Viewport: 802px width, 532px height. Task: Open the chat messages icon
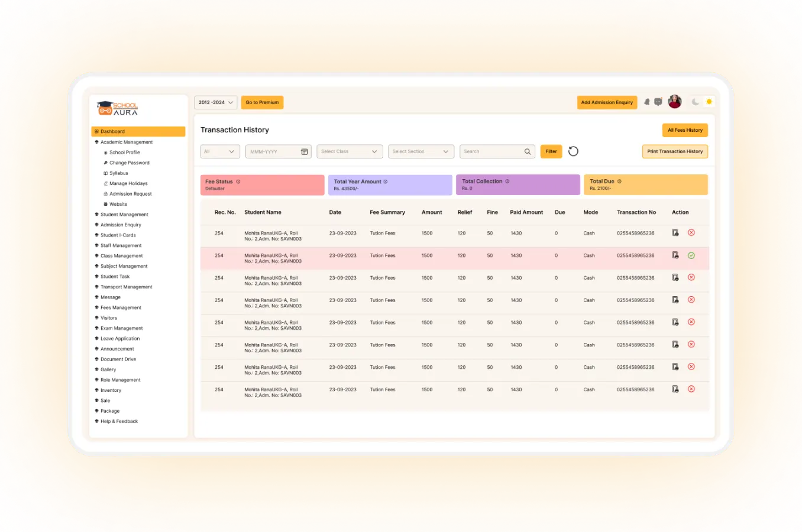pos(658,102)
